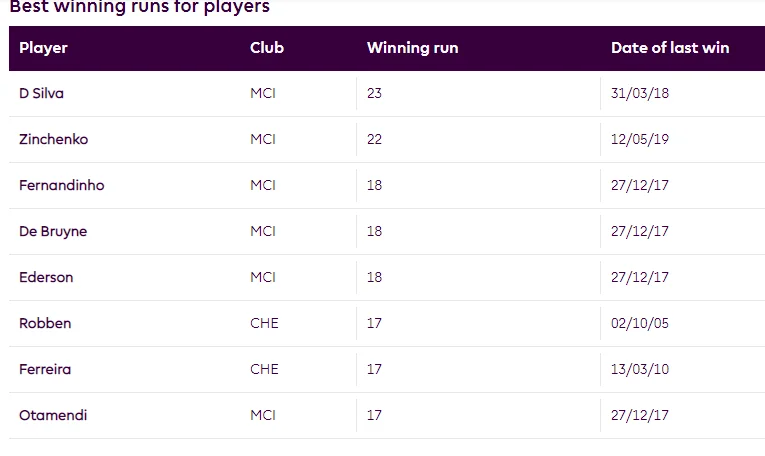Open the Ederson row
Image resolution: width=765 pixels, height=456 pixels.
46,278
